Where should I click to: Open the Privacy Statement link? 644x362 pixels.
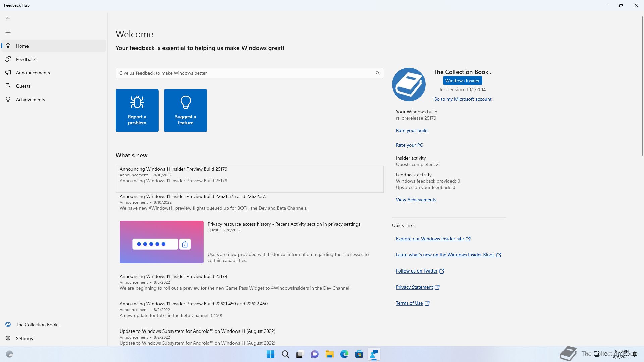pos(415,287)
